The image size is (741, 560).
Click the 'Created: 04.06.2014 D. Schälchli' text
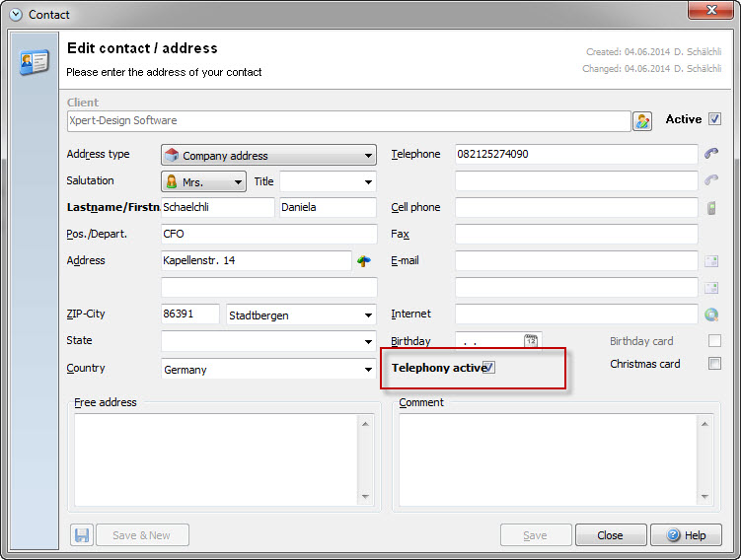pos(653,51)
